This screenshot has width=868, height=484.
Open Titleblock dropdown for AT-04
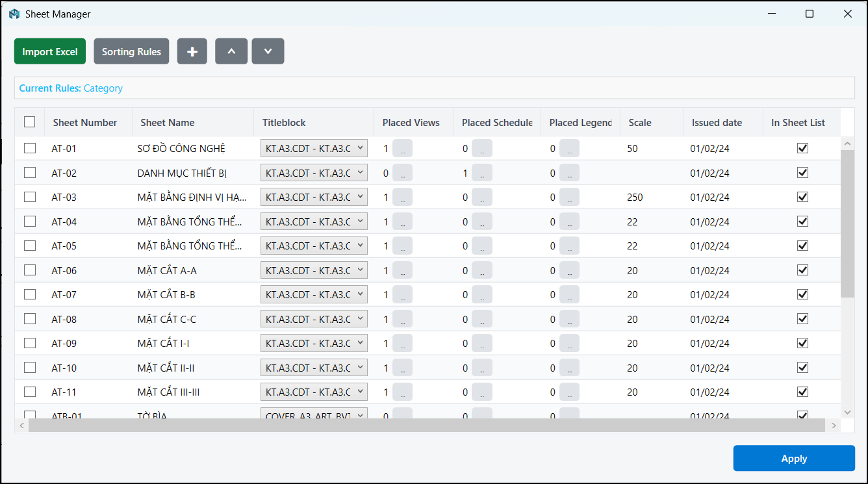[x=314, y=222]
